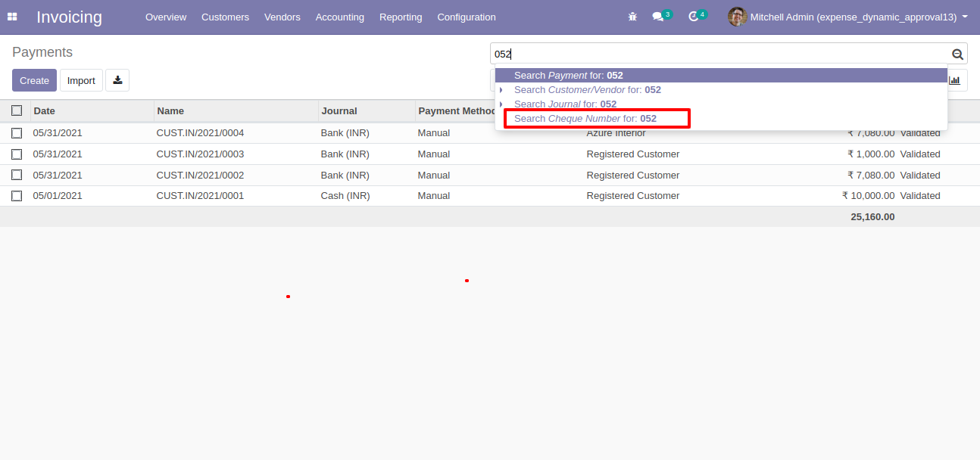This screenshot has width=980, height=460.
Task: Click Validated status in CUST.IN/2021/0001 row
Action: [x=920, y=196]
